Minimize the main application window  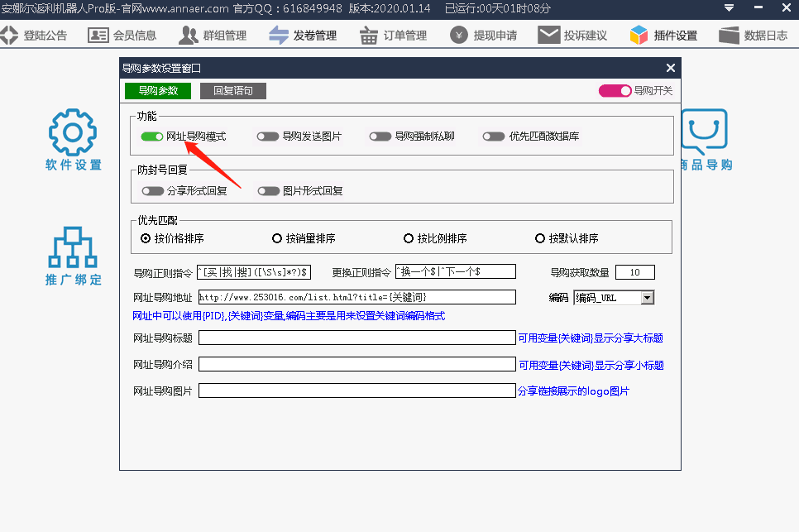[x=758, y=7]
